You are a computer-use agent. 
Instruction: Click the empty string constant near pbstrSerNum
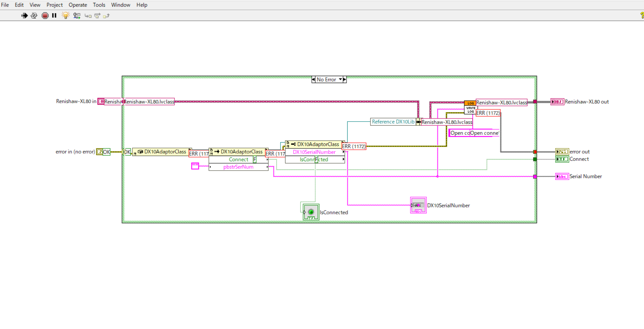coord(195,166)
